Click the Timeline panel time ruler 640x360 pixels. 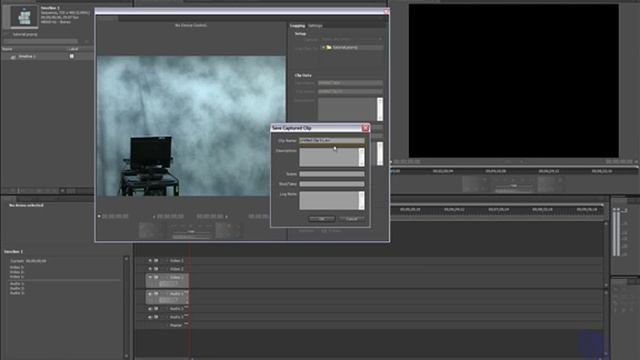[497, 209]
